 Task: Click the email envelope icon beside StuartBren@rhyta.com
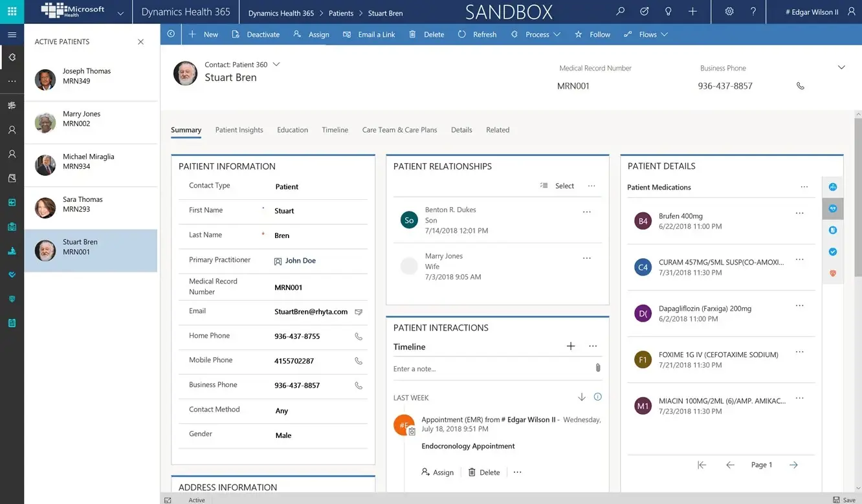[359, 312]
